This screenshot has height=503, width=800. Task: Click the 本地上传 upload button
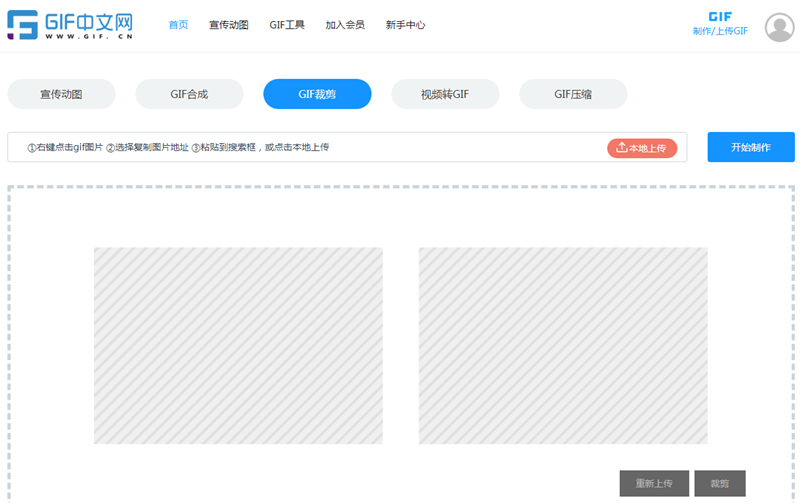642,148
